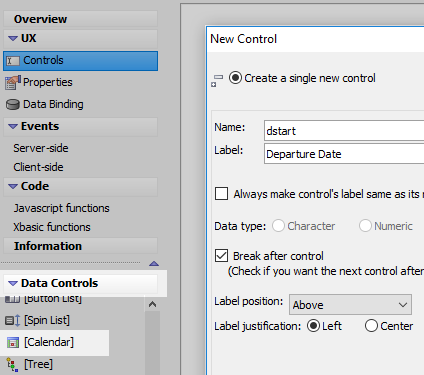Collapse the Data Controls section triangle
Viewport: 424px width, 375px height.
coord(13,284)
